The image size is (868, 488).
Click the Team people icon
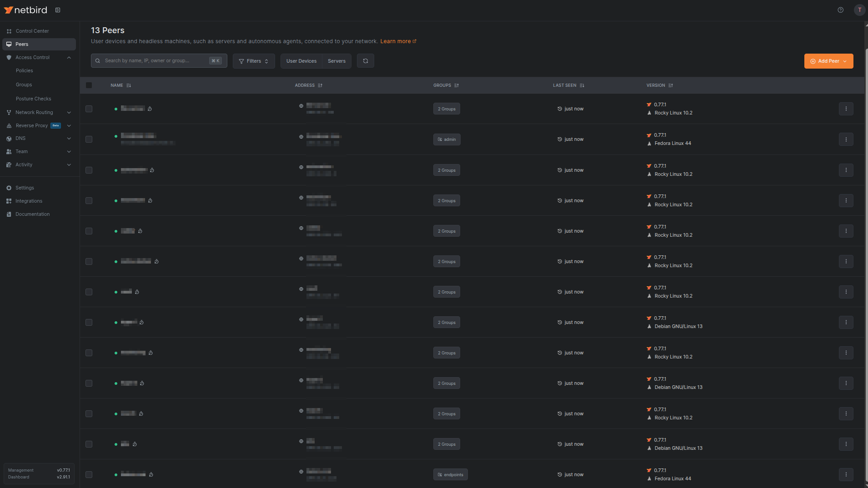coord(9,152)
